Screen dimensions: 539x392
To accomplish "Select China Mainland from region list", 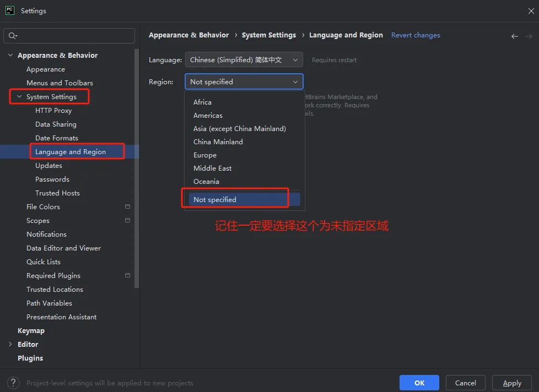I will coord(218,142).
